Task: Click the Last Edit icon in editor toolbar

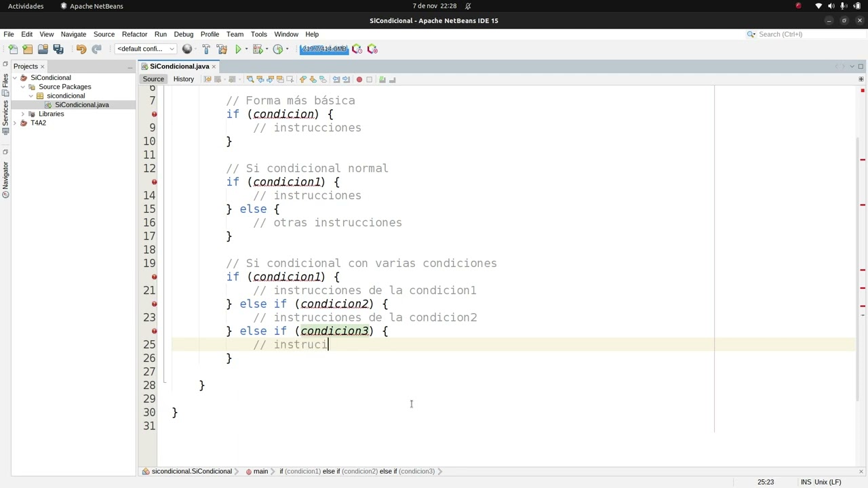Action: click(x=208, y=79)
